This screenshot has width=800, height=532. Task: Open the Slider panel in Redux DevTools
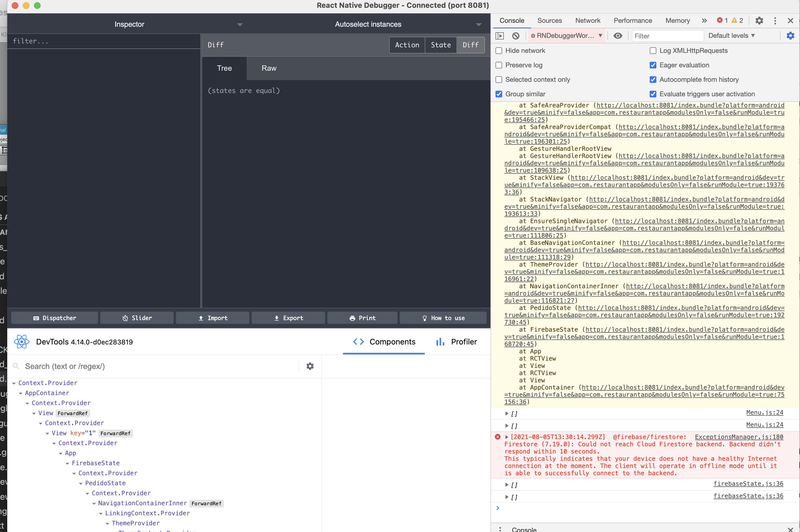(x=136, y=318)
